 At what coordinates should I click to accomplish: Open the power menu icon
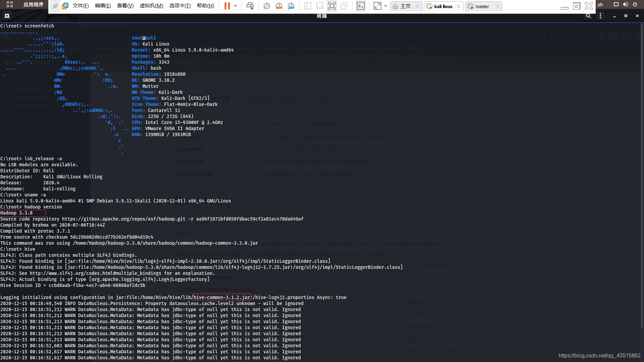tap(635, 5)
